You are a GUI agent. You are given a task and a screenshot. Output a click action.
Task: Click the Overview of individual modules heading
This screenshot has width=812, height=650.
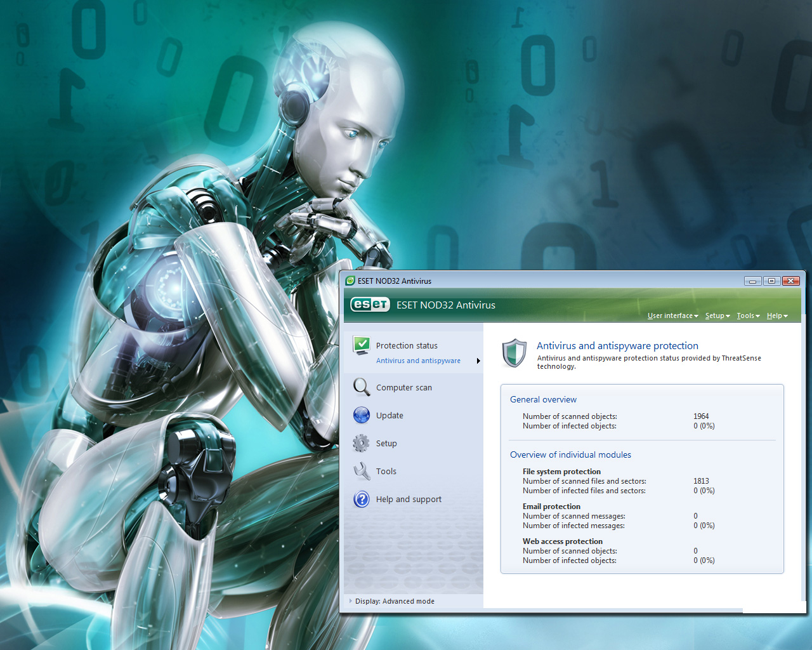570,454
